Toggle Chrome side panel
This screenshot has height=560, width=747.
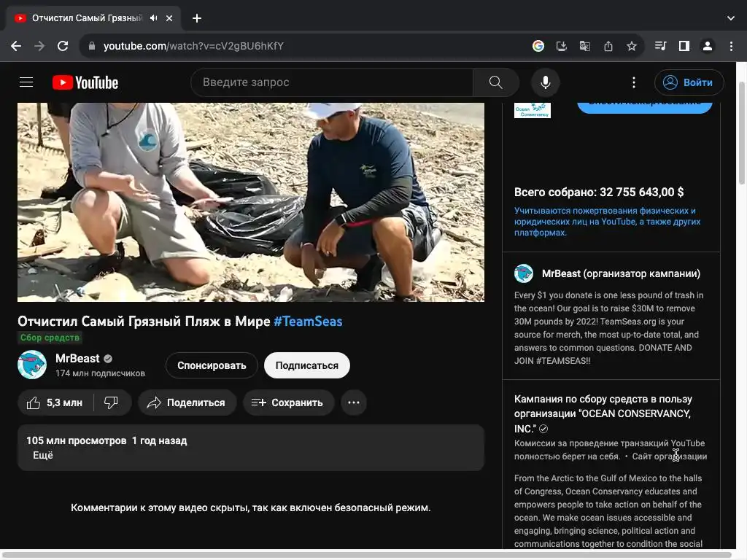(684, 46)
